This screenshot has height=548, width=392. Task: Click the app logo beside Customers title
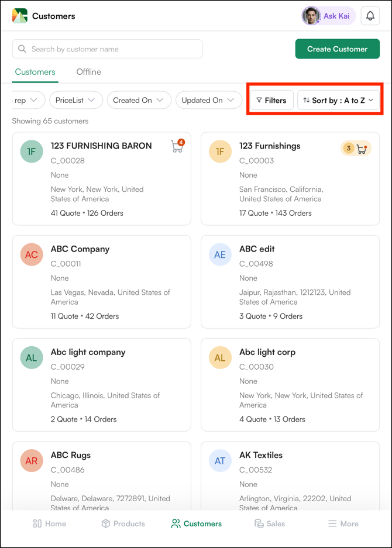tap(20, 16)
